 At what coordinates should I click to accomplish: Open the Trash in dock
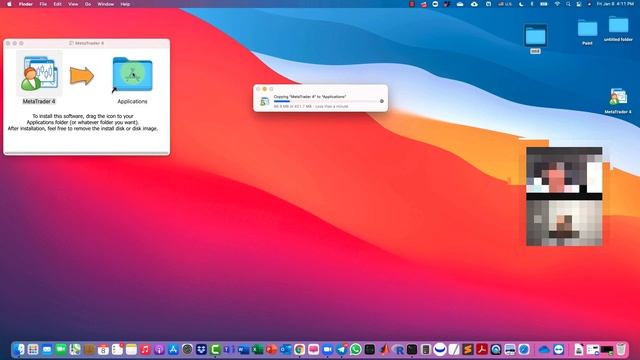tap(621, 349)
